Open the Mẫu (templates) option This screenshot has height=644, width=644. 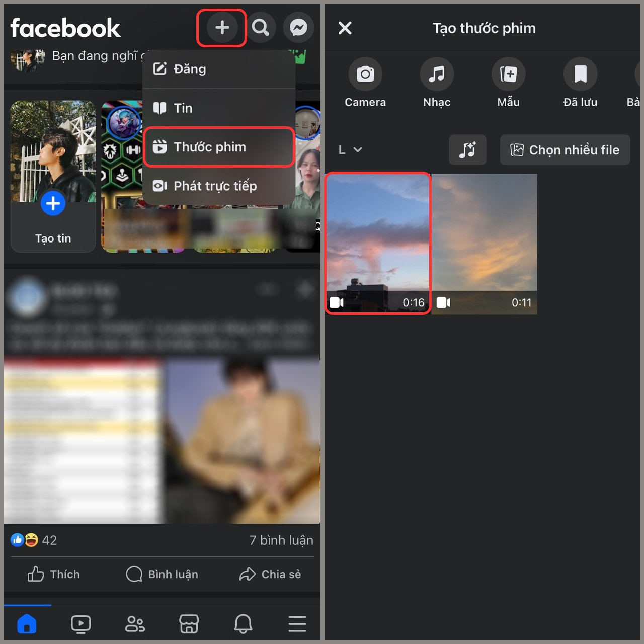[x=508, y=82]
